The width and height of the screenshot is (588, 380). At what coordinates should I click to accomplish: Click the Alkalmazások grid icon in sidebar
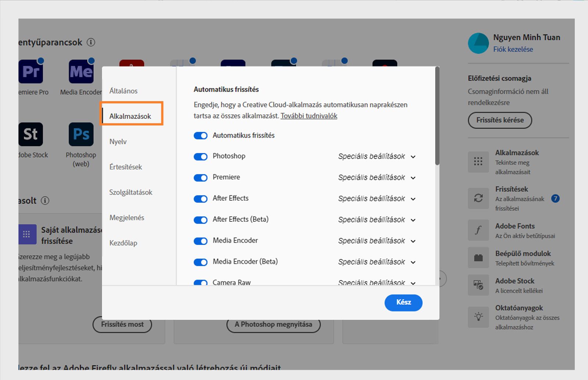(478, 161)
